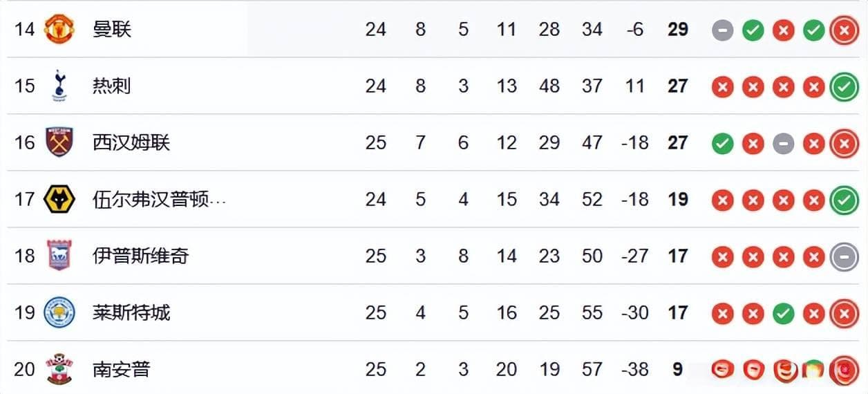Click the grey draw icon in 曼联 row
The height and width of the screenshot is (394, 868).
click(x=722, y=30)
